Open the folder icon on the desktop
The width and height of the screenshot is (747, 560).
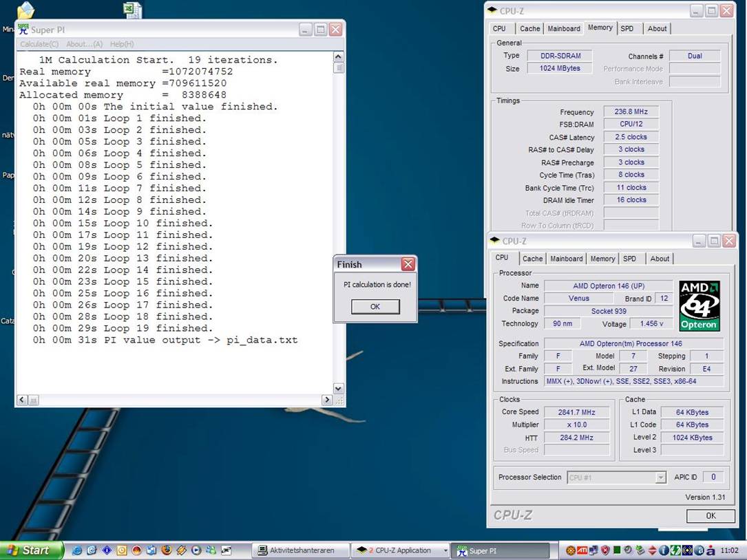tap(25, 10)
